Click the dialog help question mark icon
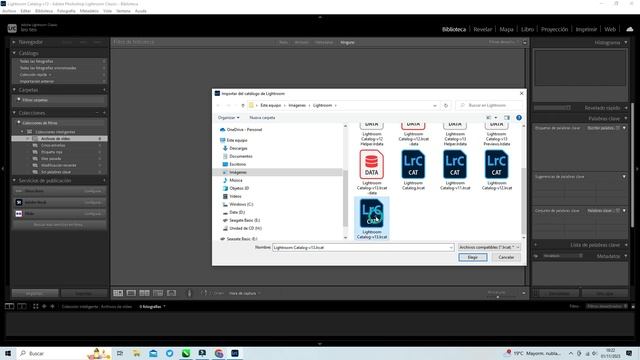This screenshot has height=360, width=640. pos(519,118)
